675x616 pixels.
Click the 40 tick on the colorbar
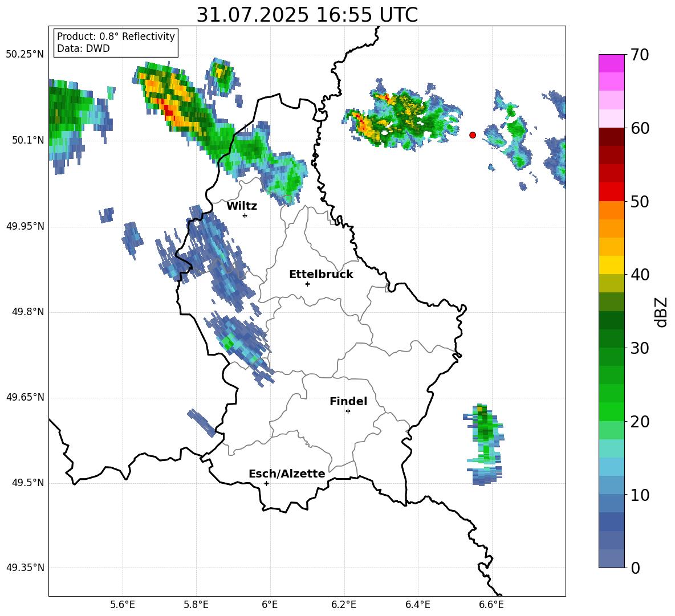(x=640, y=275)
